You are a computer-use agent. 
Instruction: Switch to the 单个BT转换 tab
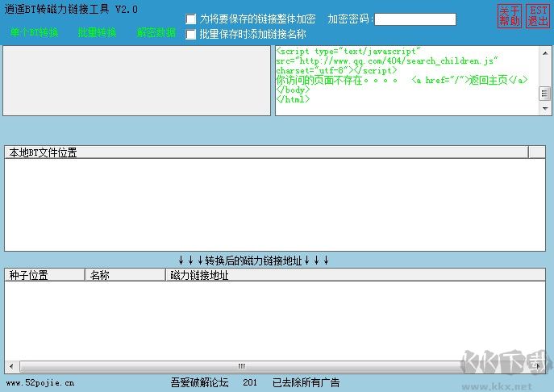35,33
